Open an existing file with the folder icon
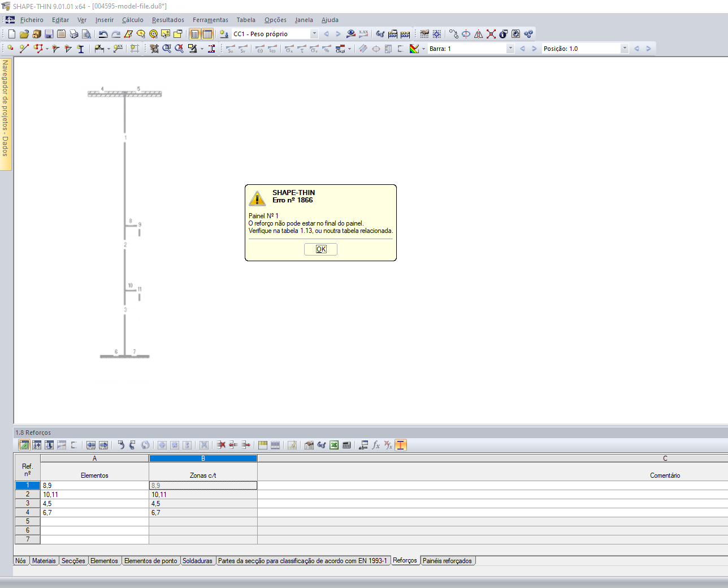 [24, 34]
